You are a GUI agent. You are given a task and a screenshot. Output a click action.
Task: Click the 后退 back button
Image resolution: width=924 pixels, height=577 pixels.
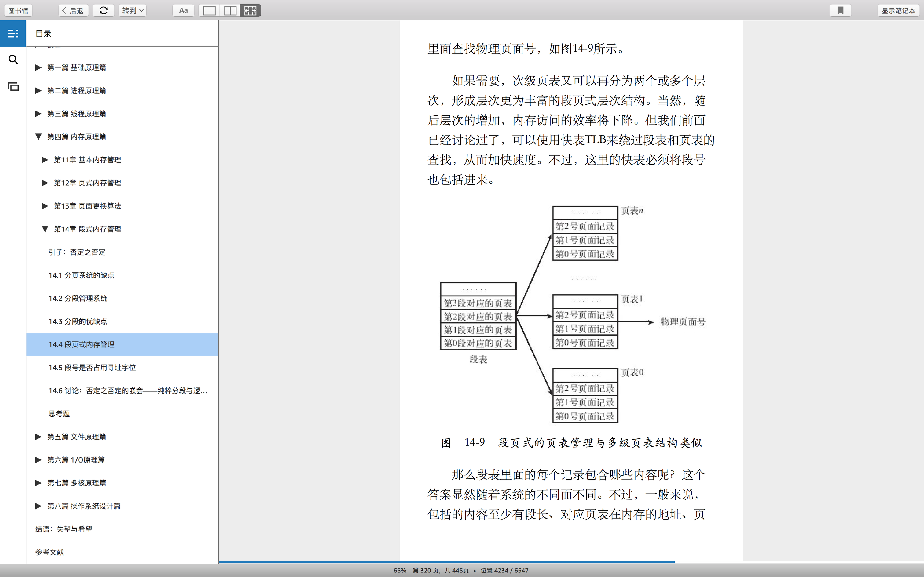click(73, 11)
